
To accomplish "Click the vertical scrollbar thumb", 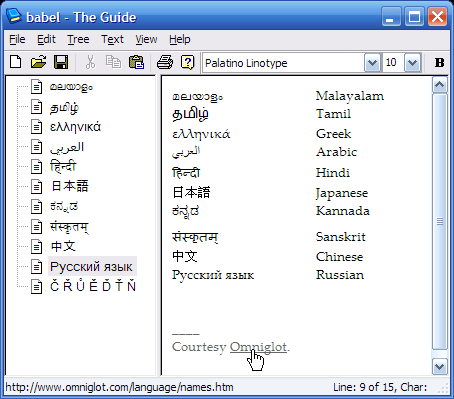I will click(x=439, y=221).
